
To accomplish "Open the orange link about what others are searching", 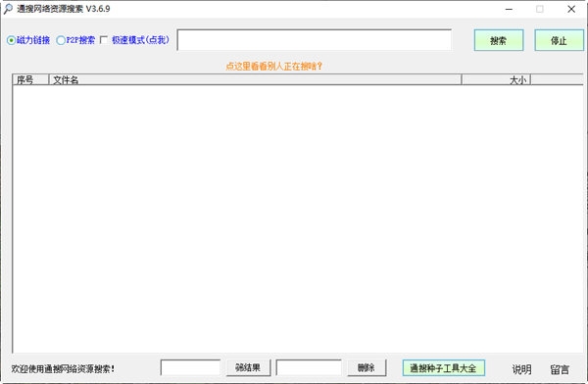I will [273, 67].
